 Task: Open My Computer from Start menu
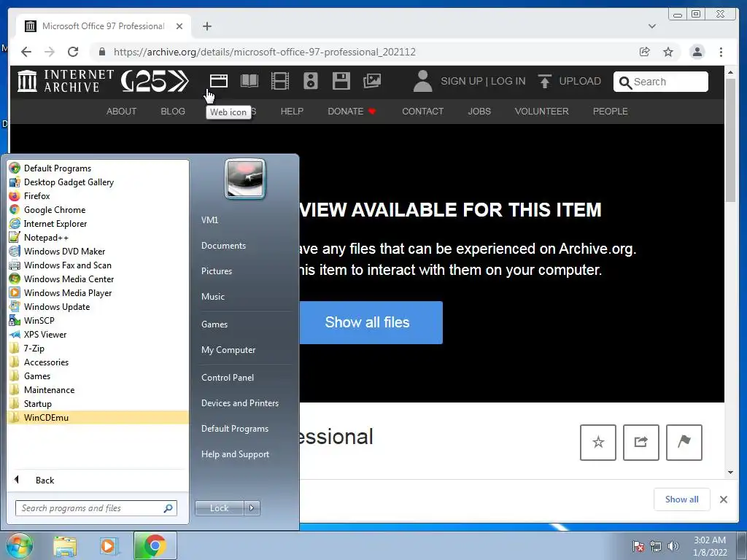click(x=228, y=349)
